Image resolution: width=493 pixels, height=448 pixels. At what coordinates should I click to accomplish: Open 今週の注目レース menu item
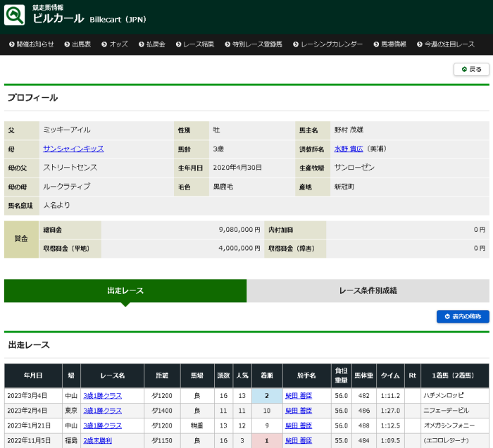pos(449,44)
